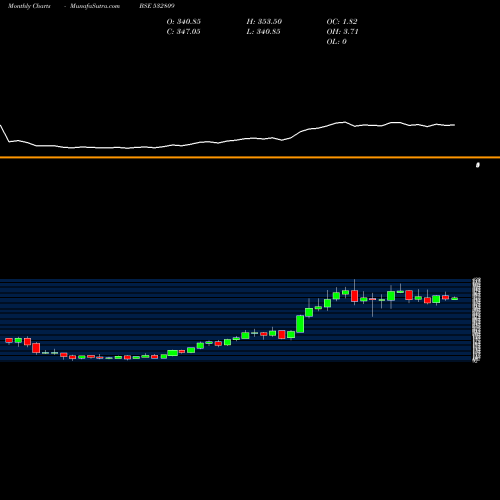Click the 'OH: 3.71' value
Image resolution: width=500 pixels, height=500 pixels.
click(343, 32)
